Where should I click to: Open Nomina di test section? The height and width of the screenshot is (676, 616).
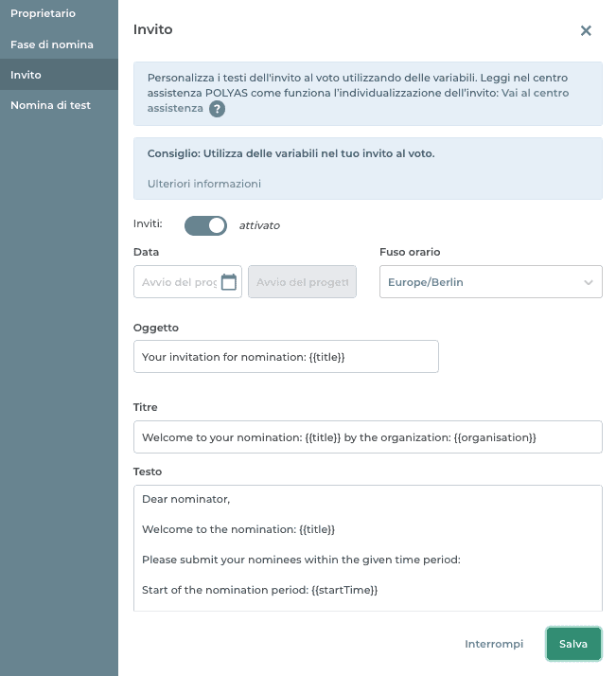coord(50,105)
